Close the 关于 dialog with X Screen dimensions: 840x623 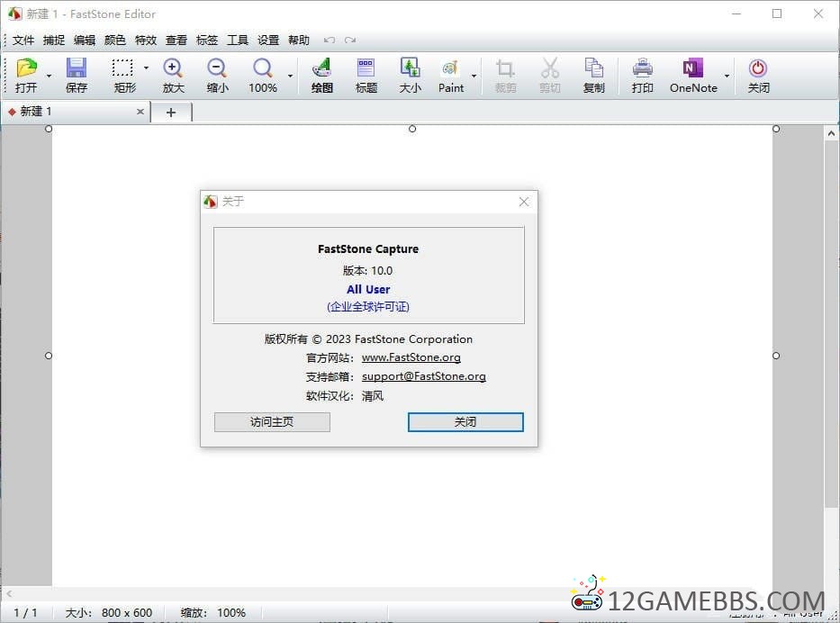pyautogui.click(x=524, y=202)
